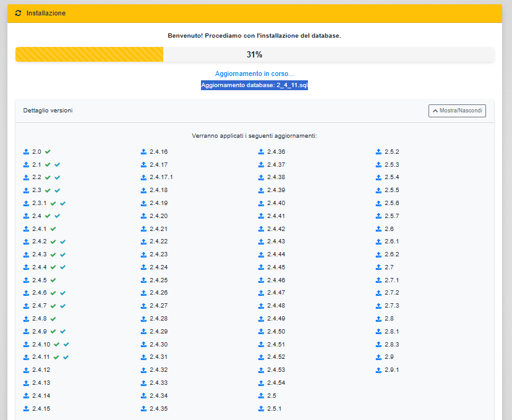The image size is (512, 420).
Task: Click the green checkmark beside version 2.4.8
Action: 53,319
